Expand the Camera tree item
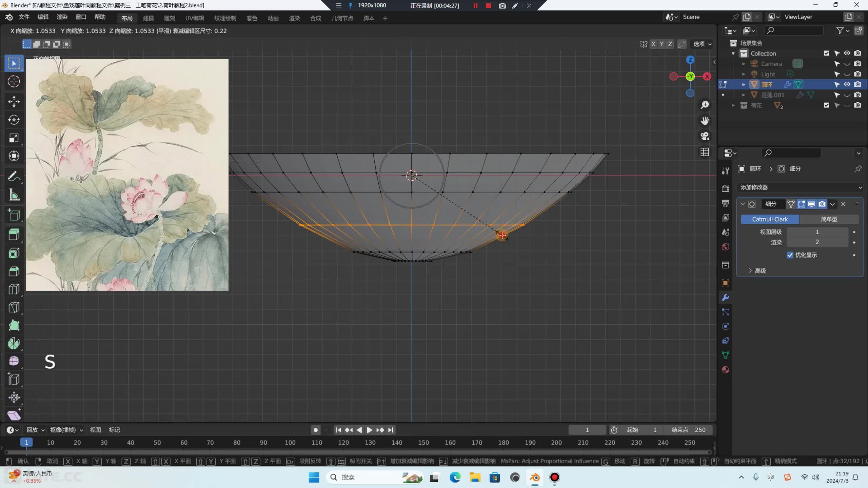Screen dimensions: 868x488 [744, 64]
